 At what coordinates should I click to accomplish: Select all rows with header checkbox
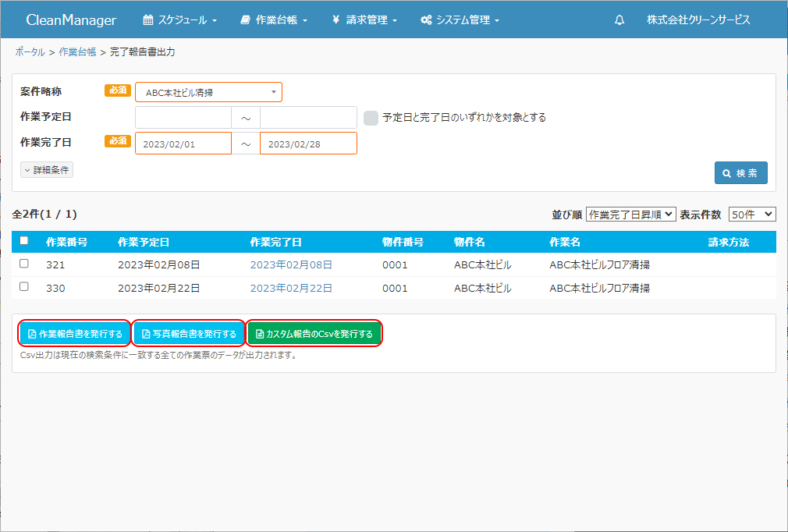pos(24,241)
